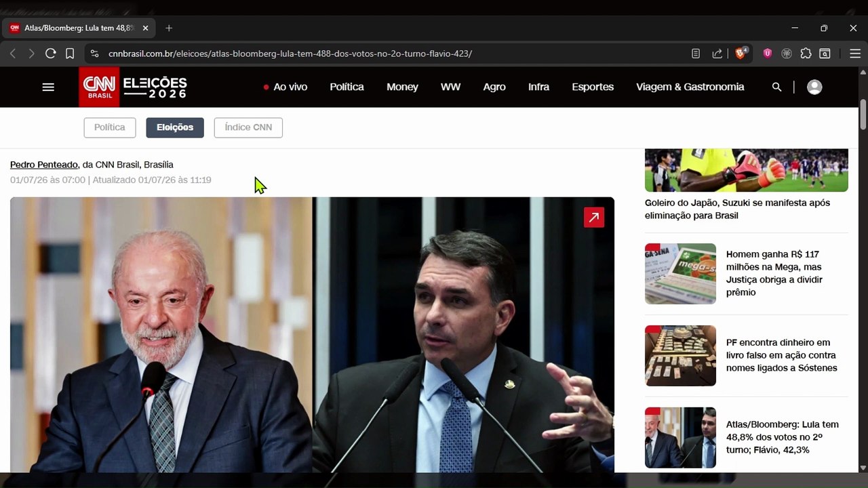
Task: Click the article date 01/07/26 às 07:00
Action: click(x=47, y=180)
